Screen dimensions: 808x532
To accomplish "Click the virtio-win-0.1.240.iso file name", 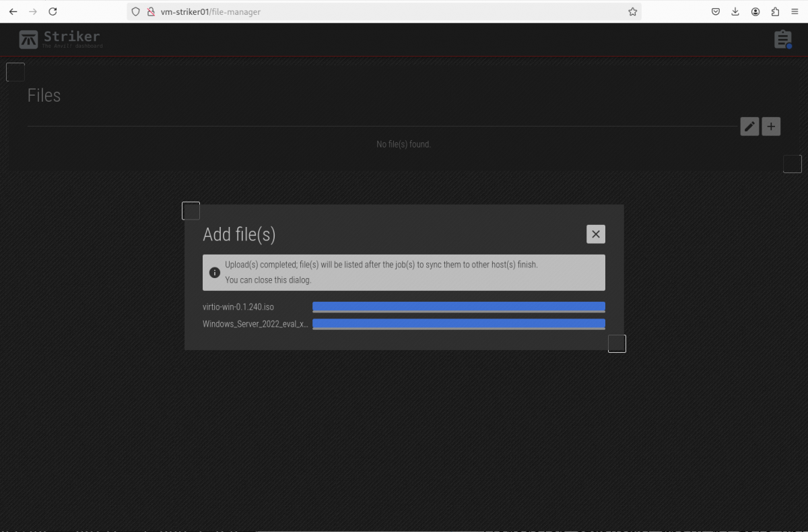I will [x=238, y=307].
